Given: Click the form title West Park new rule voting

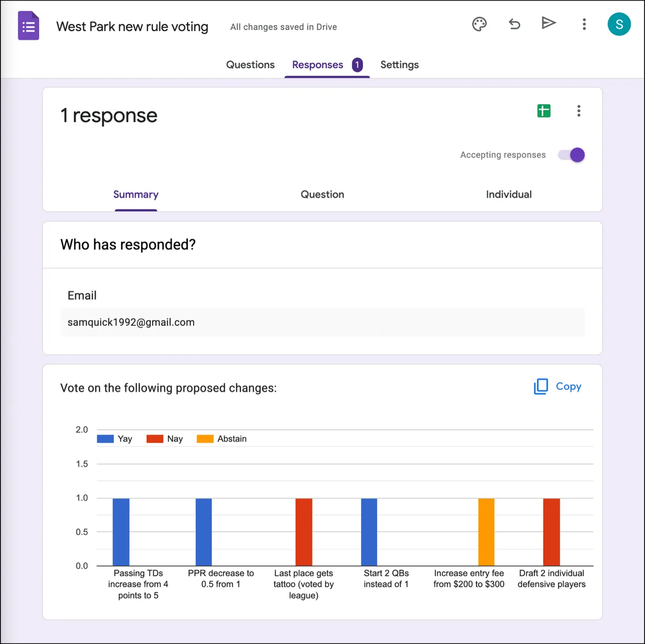Looking at the screenshot, I should [132, 26].
